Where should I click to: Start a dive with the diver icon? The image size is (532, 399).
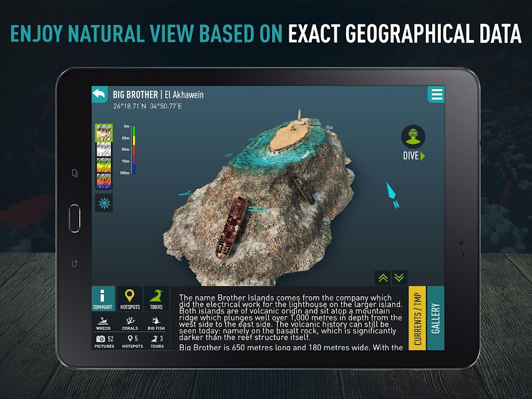[413, 137]
